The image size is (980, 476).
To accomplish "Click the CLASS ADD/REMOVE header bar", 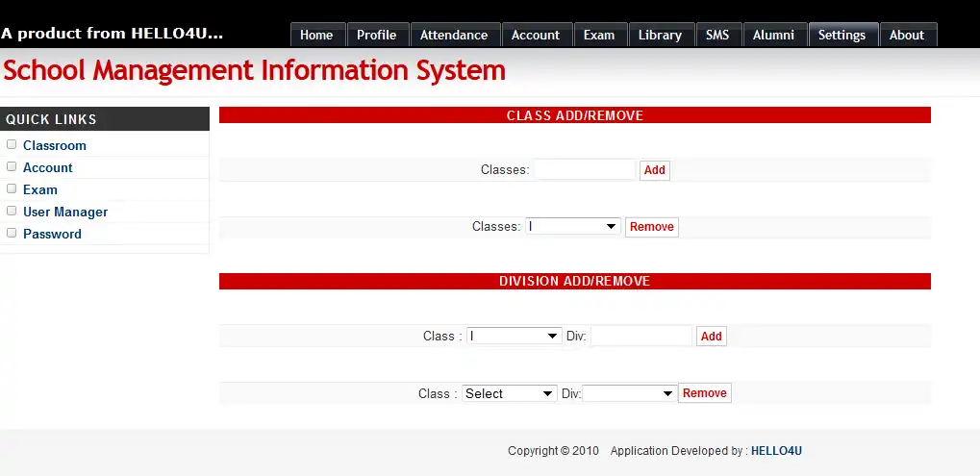I will (x=575, y=115).
